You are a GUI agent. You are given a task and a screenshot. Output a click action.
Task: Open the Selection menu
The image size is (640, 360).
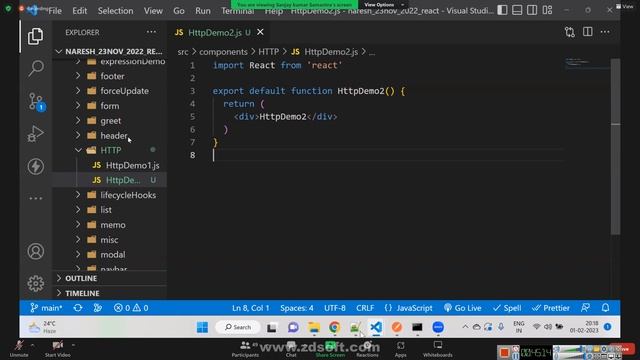click(116, 11)
